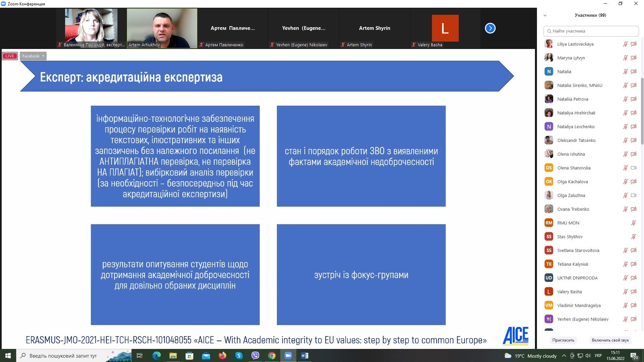Click the OS avatar for Olena Shanovska
Image resolution: width=644 pixels, height=362 pixels.
(x=549, y=168)
